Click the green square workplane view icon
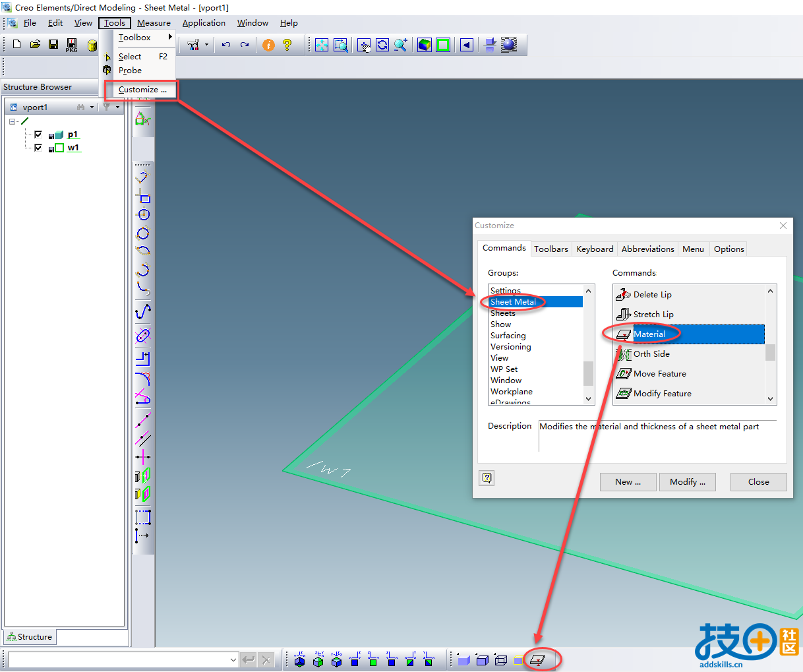 [443, 45]
